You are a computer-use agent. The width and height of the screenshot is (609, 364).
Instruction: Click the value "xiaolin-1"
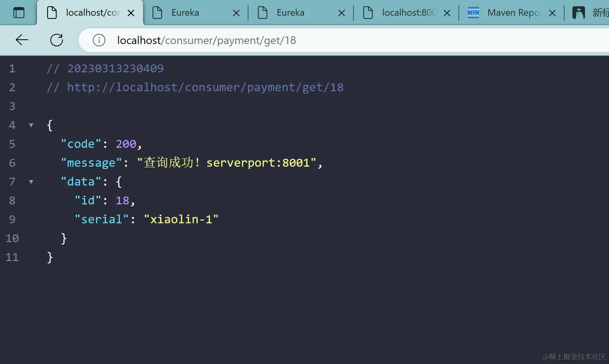click(181, 219)
